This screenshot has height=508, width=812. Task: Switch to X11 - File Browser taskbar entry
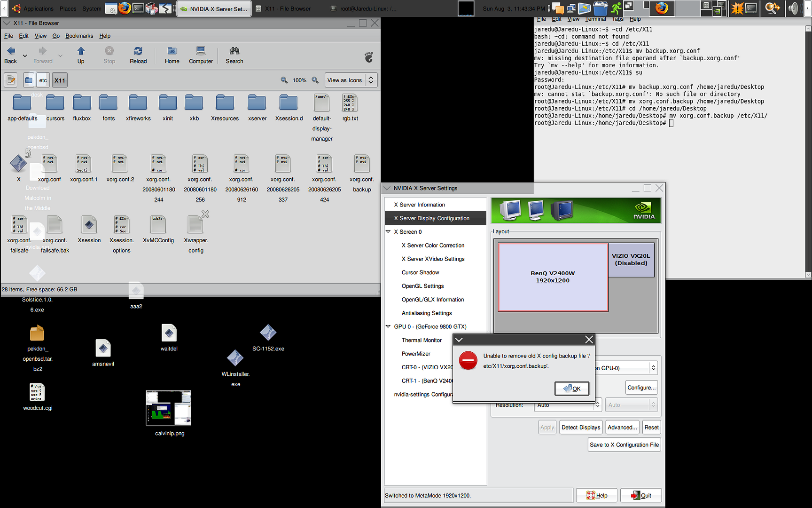click(x=288, y=8)
